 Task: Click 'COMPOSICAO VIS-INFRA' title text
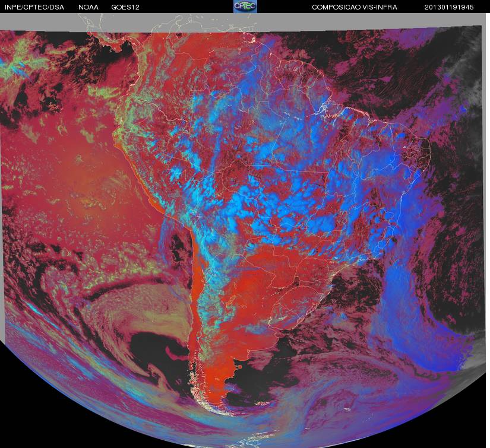click(355, 7)
